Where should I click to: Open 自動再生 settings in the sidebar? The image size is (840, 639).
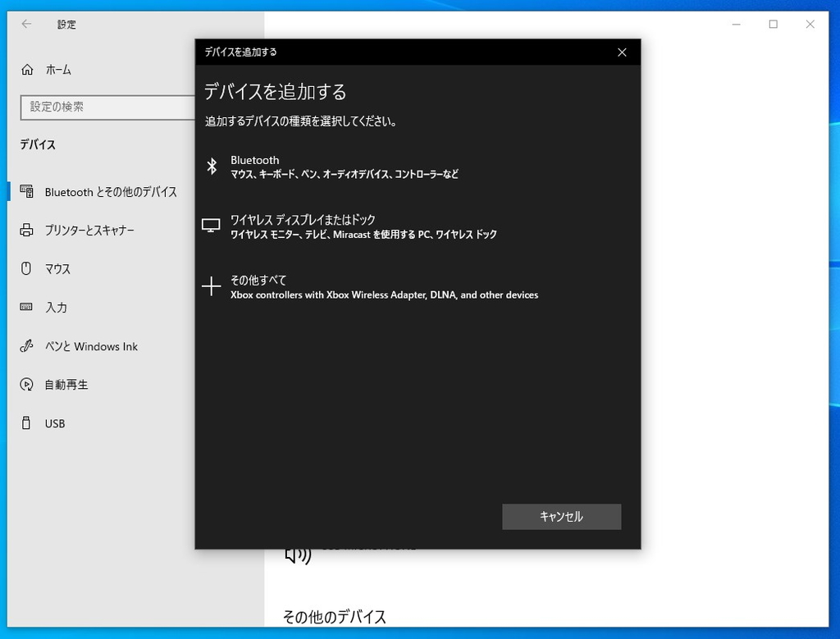[x=64, y=385]
